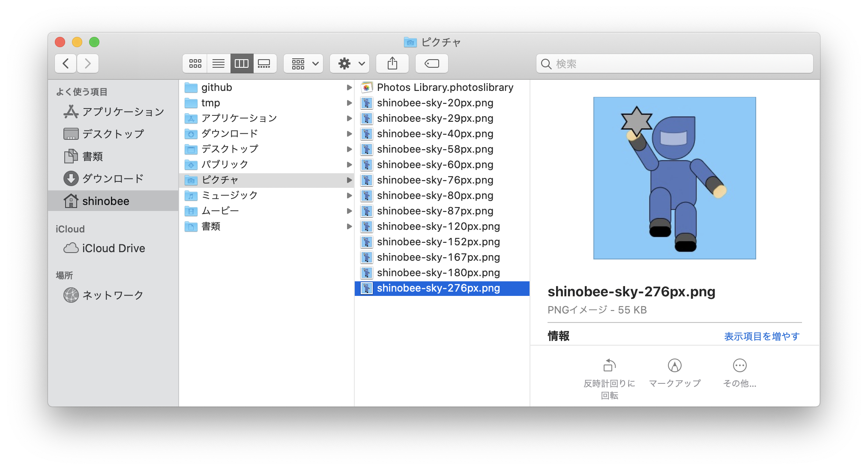Click the iCloud Drive cloud icon

pyautogui.click(x=71, y=248)
